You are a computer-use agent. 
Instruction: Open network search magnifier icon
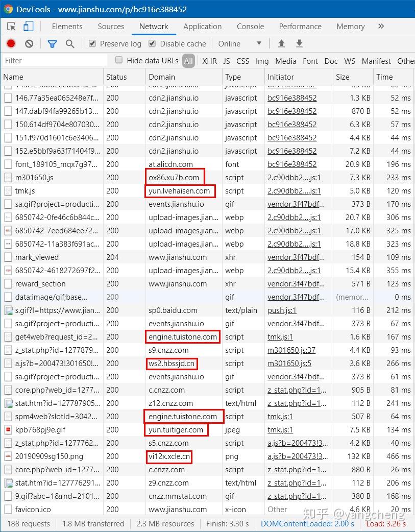70,44
